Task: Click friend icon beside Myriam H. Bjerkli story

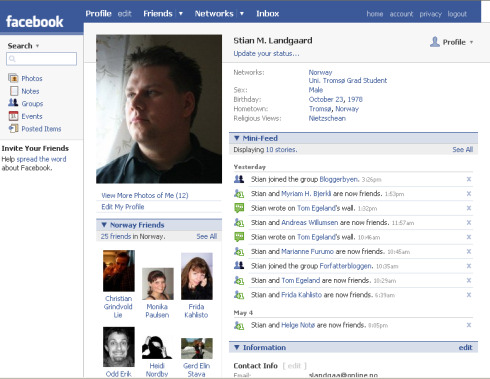Action: coord(239,194)
